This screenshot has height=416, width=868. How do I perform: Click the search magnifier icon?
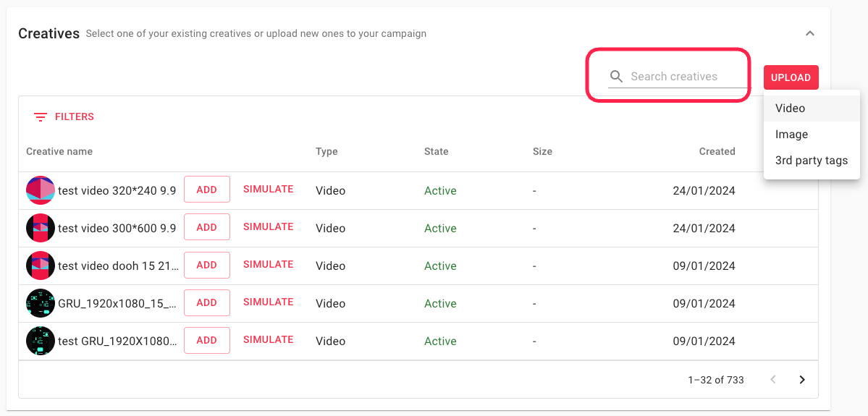[616, 77]
